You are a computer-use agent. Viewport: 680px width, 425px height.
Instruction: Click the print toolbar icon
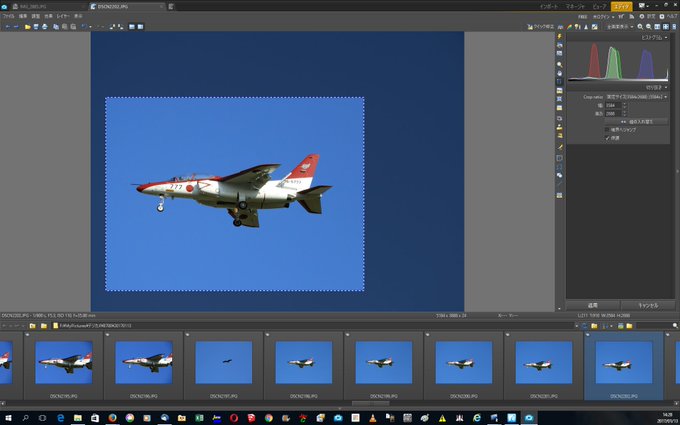coord(45,27)
